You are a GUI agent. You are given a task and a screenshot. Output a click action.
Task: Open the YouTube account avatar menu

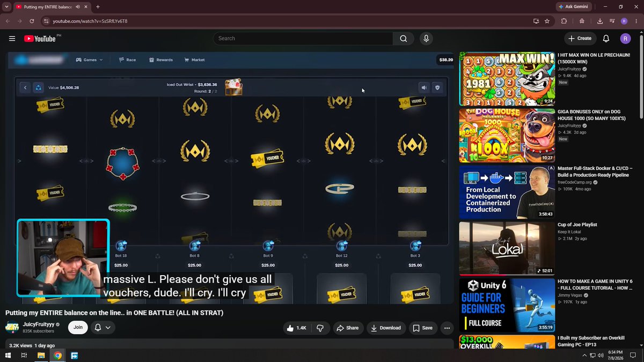coord(625,39)
